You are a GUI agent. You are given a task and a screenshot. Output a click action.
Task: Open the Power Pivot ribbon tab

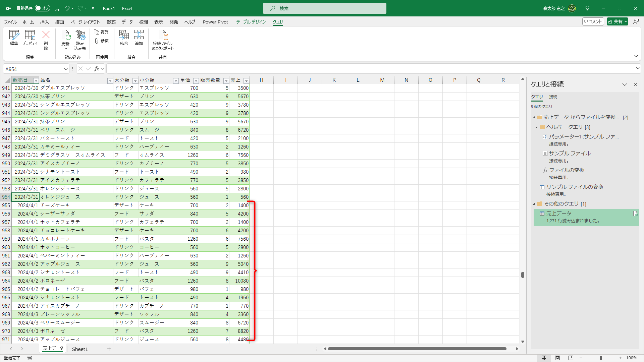215,22
